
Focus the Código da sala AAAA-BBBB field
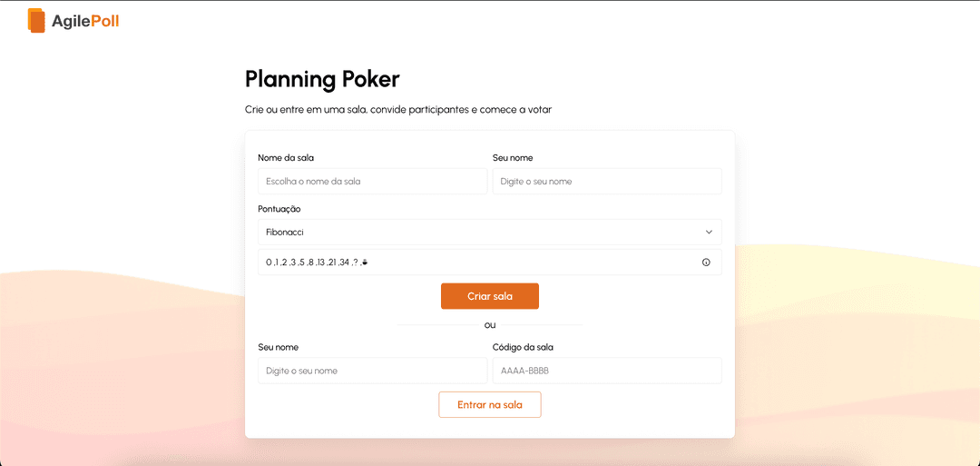[606, 371]
